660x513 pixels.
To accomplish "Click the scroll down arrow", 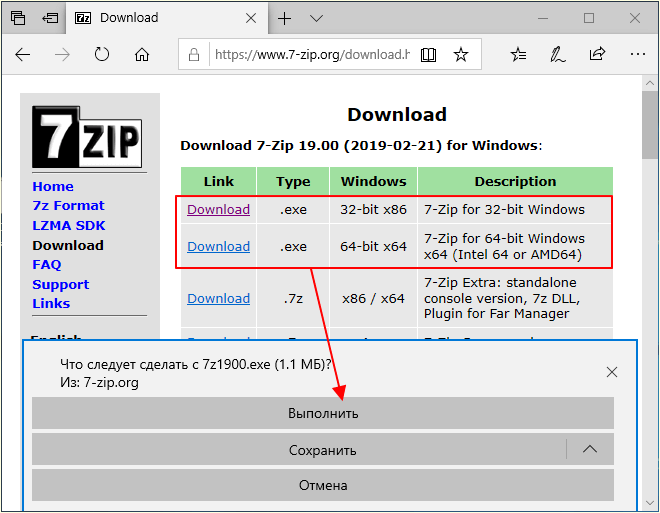I will coord(650,503).
